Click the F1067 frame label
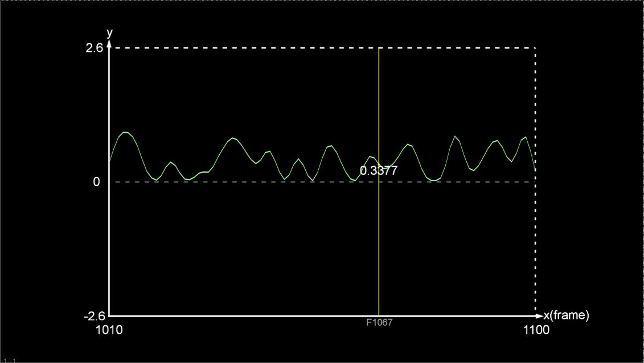Viewport: 644px width, 363px height. coord(379,323)
